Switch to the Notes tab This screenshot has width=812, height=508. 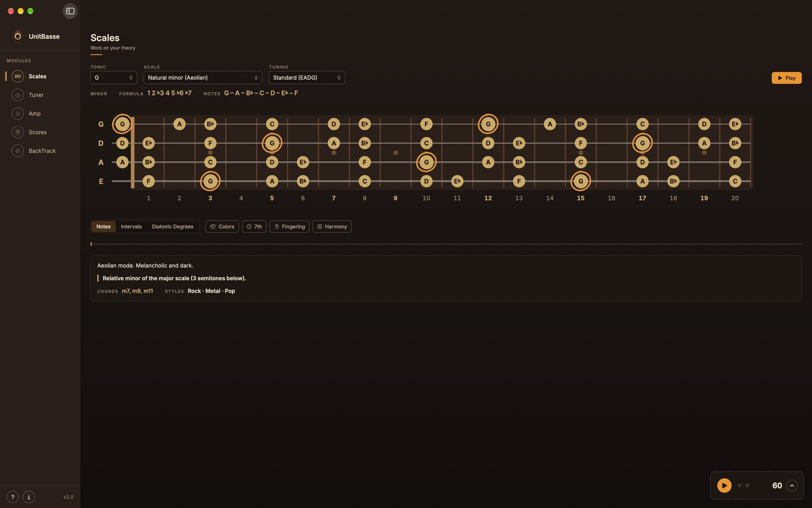point(104,226)
